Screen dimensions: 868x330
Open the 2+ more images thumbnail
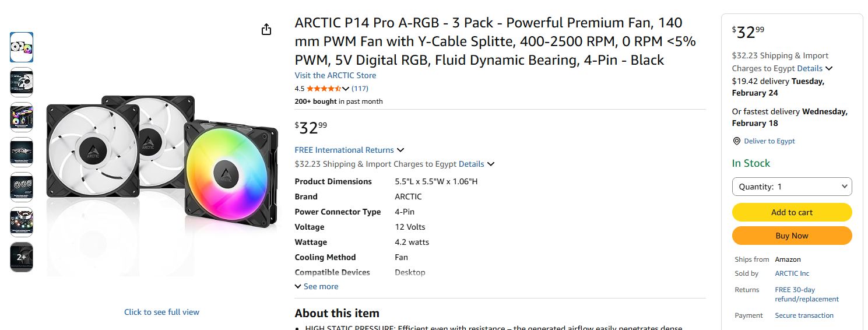point(22,257)
